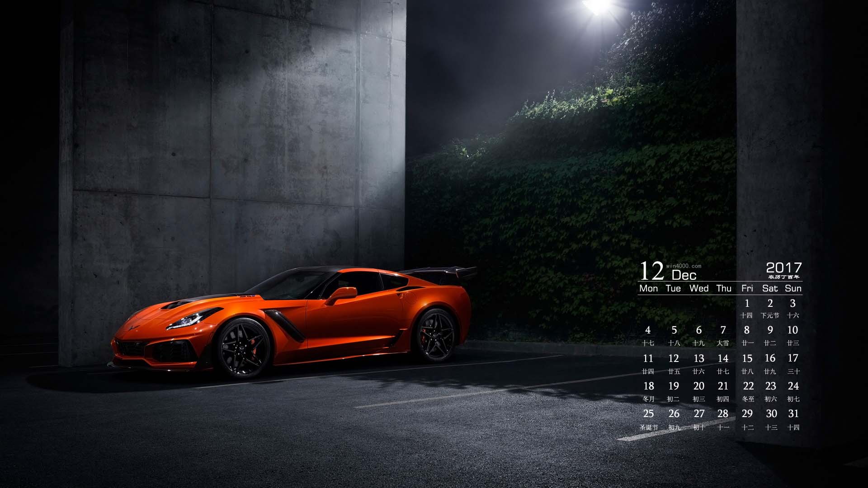
Task: Click date 28 on the calendar
Action: tap(723, 413)
